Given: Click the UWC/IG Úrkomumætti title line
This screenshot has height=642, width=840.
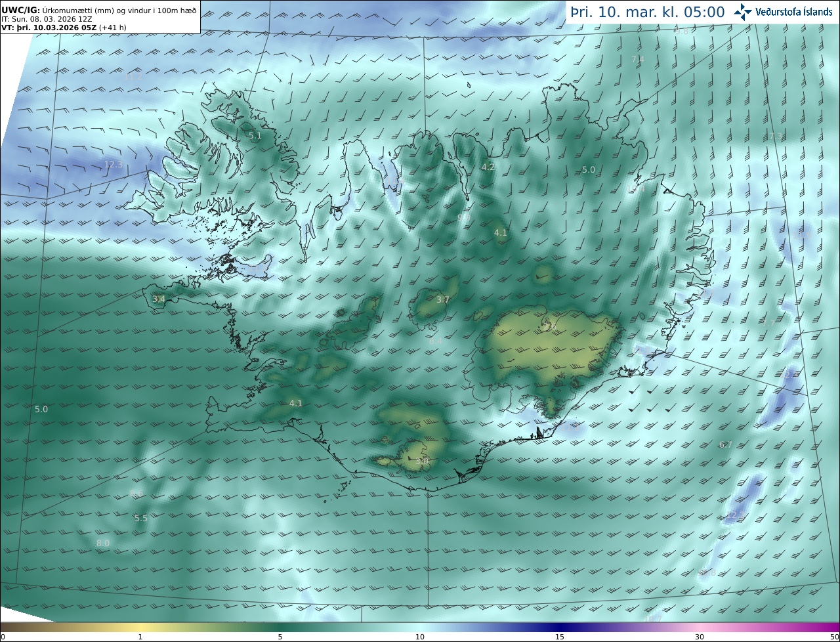Looking at the screenshot, I should point(99,11).
